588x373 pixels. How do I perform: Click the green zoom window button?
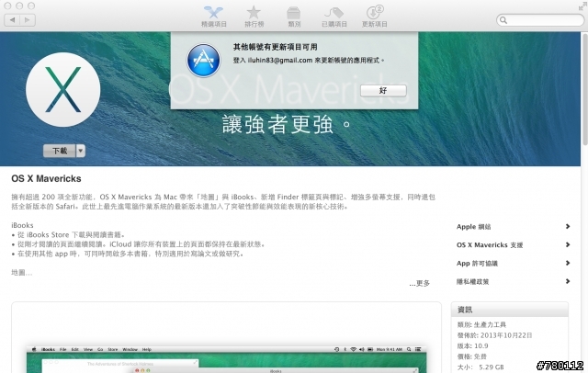click(31, 6)
